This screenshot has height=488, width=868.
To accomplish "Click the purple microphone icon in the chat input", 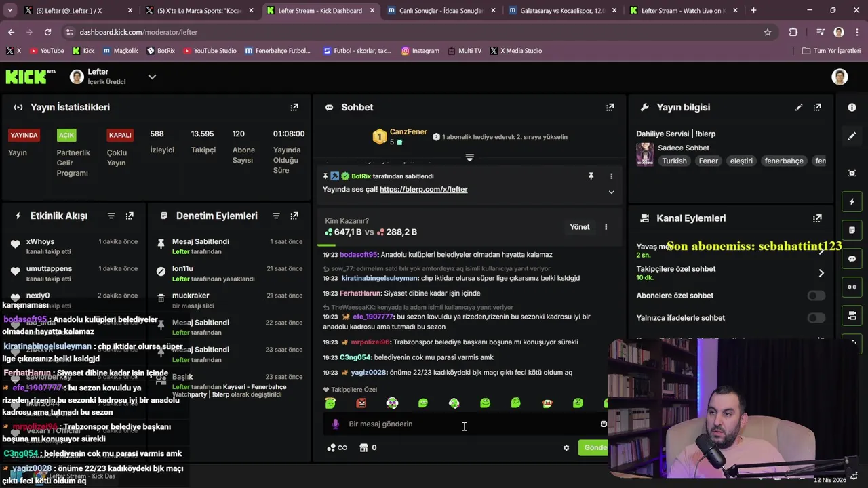I will pyautogui.click(x=335, y=424).
